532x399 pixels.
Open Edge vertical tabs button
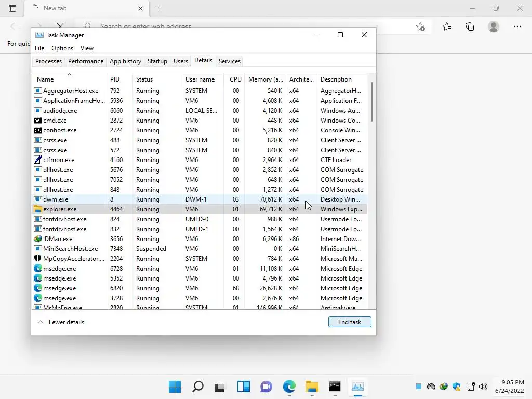pos(12,8)
